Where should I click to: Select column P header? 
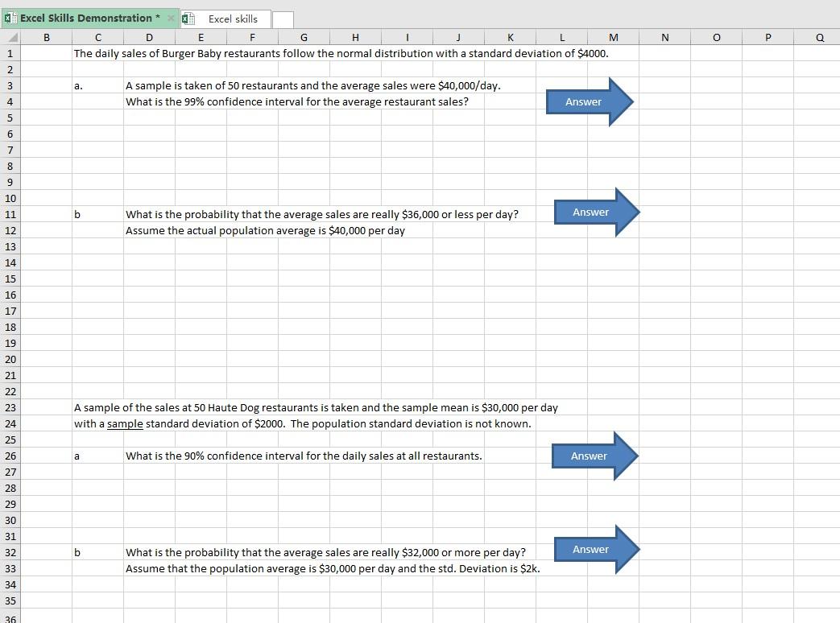pos(768,38)
